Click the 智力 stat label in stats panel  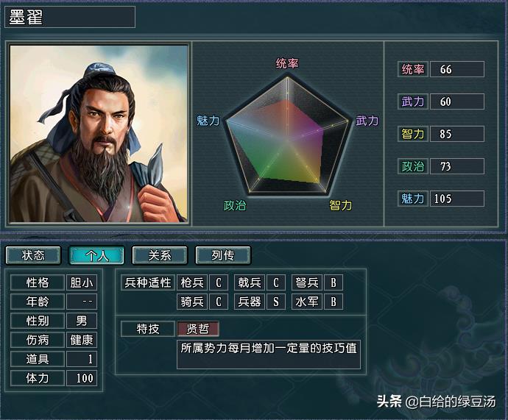tap(413, 134)
